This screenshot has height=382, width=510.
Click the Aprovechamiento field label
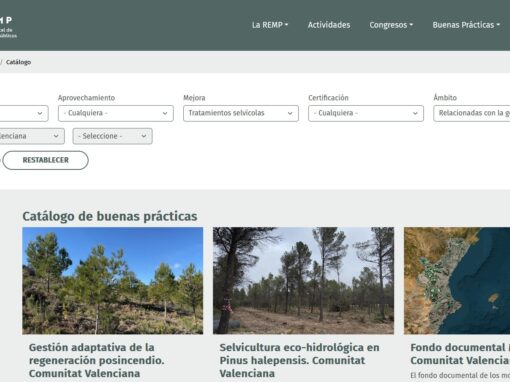(86, 98)
